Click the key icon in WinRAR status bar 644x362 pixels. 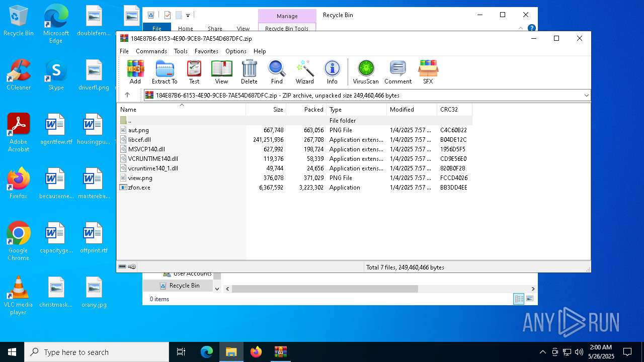click(x=132, y=267)
